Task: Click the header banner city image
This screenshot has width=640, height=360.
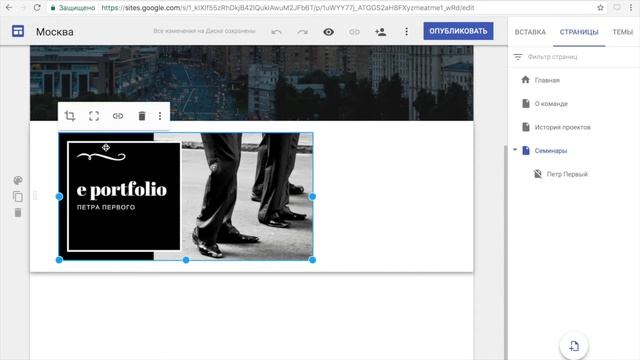Action: tap(251, 83)
